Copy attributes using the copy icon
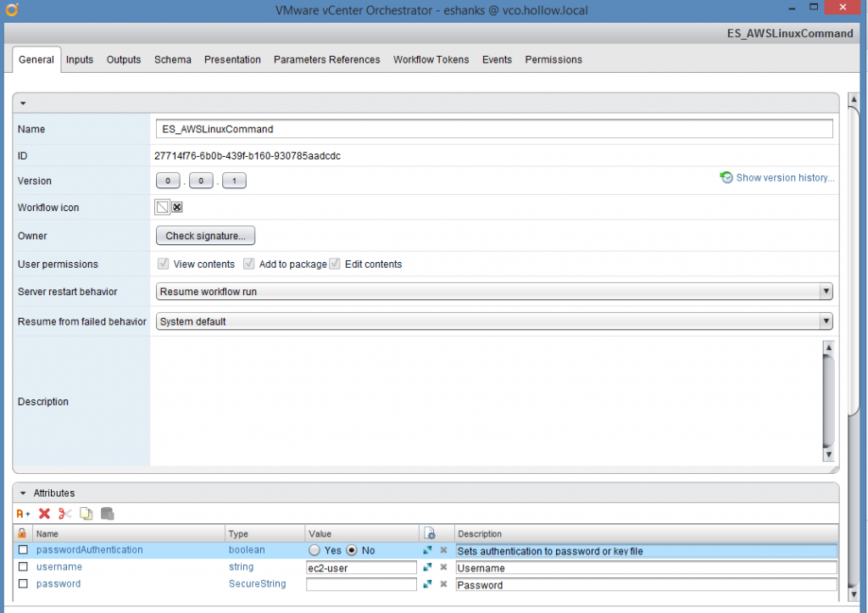This screenshot has height=613, width=868. (x=86, y=513)
